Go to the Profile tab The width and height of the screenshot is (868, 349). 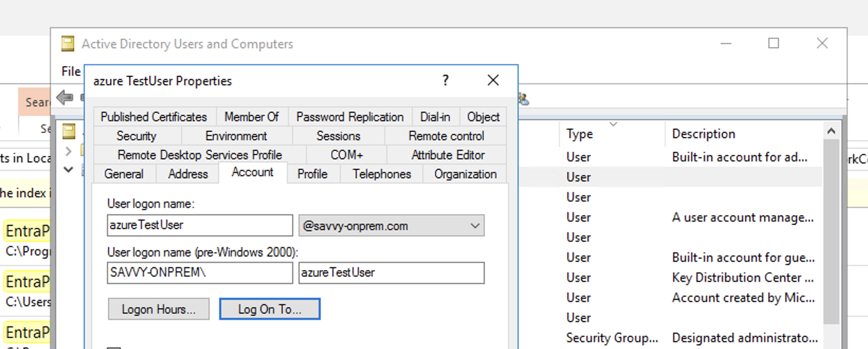coord(312,174)
